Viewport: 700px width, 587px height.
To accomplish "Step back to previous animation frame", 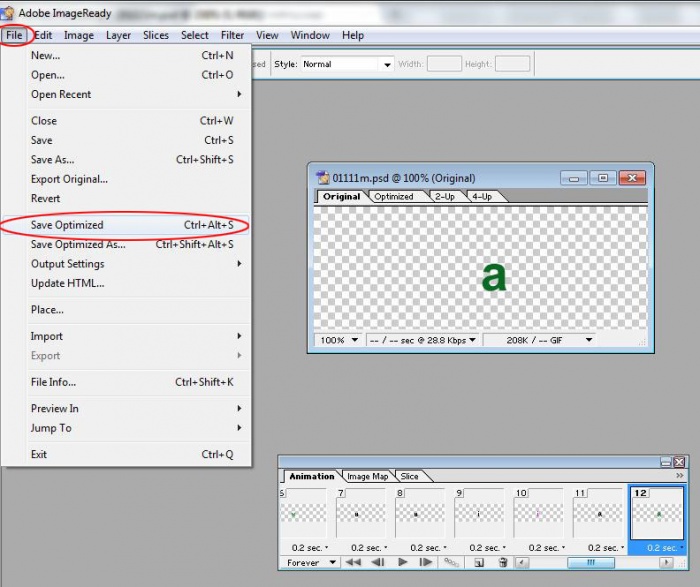I will (378, 563).
